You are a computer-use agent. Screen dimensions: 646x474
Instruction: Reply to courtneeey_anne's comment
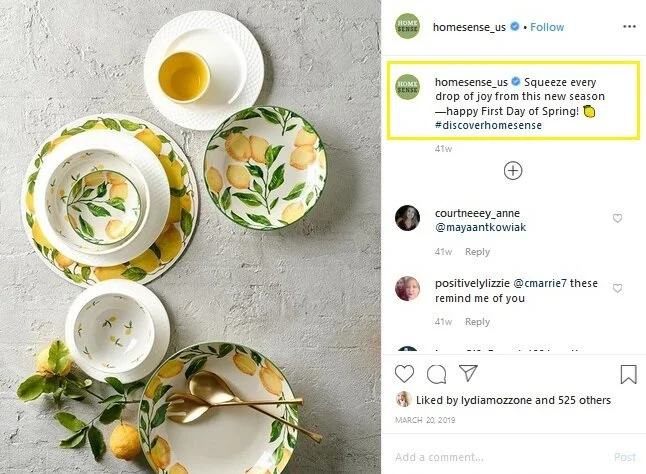(x=477, y=252)
